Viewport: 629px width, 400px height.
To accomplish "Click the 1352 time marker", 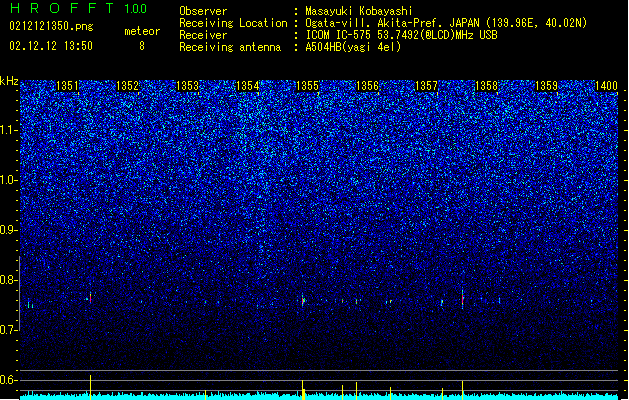I will (127, 86).
